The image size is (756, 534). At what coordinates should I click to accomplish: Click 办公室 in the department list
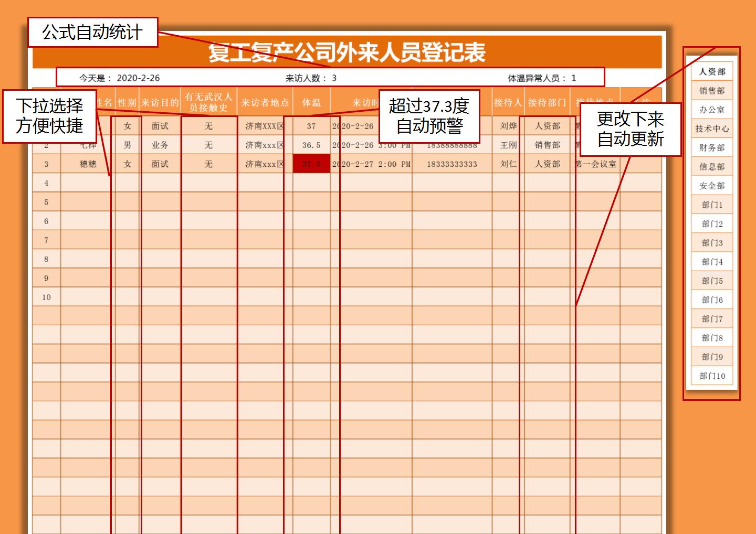tap(711, 110)
